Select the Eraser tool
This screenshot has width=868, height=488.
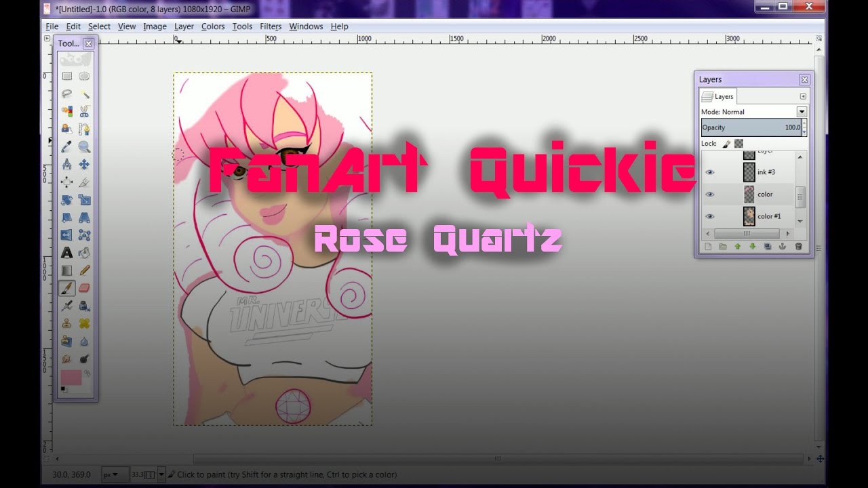coord(84,288)
